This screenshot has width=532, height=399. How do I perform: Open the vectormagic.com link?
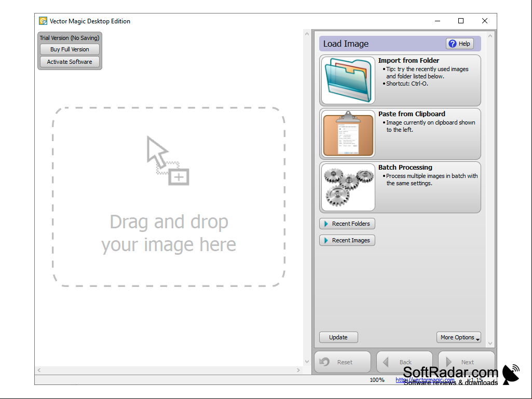tap(425, 380)
